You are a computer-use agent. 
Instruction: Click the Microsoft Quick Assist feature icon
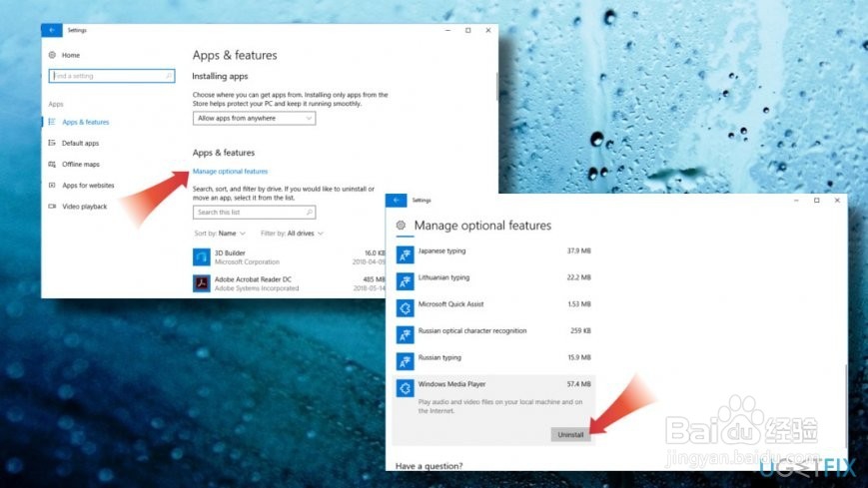click(405, 308)
